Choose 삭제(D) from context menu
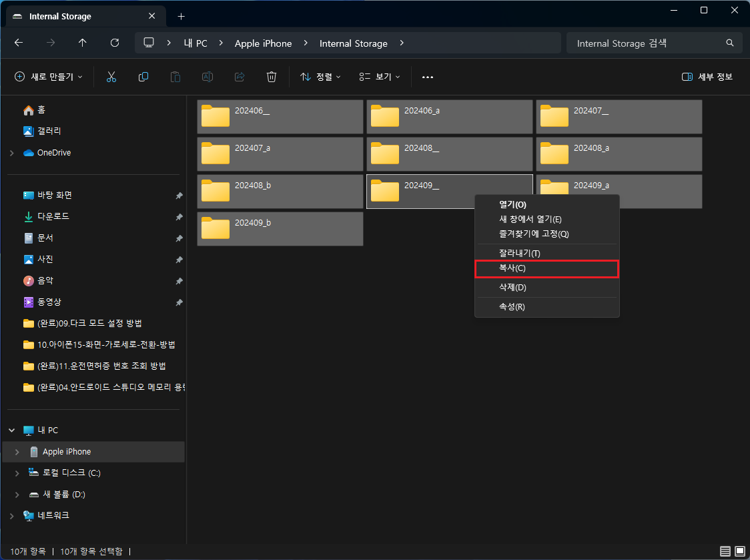This screenshot has height=560, width=750. coord(546,287)
